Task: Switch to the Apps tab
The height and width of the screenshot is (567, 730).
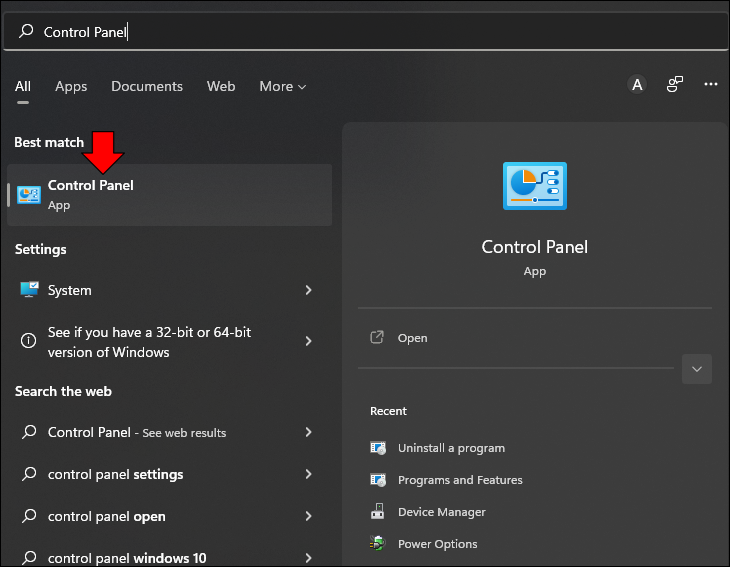Action: pyautogui.click(x=71, y=87)
